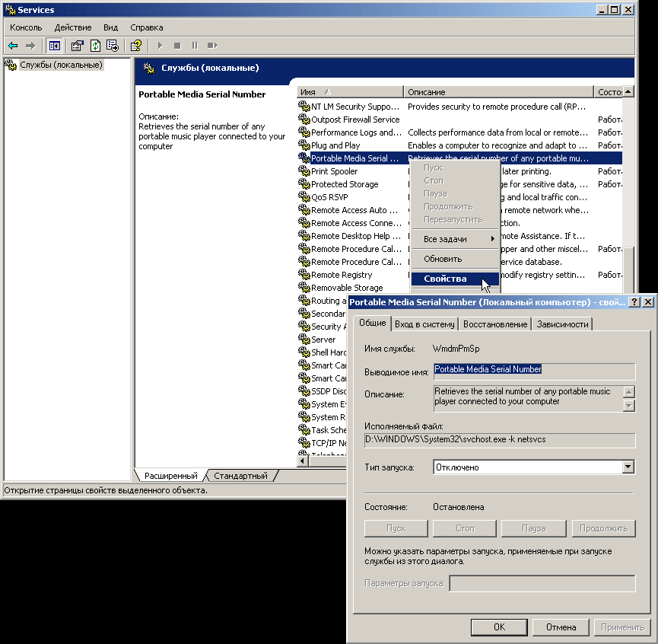
Task: Click the Стоп button in dialog
Action: pos(465,528)
